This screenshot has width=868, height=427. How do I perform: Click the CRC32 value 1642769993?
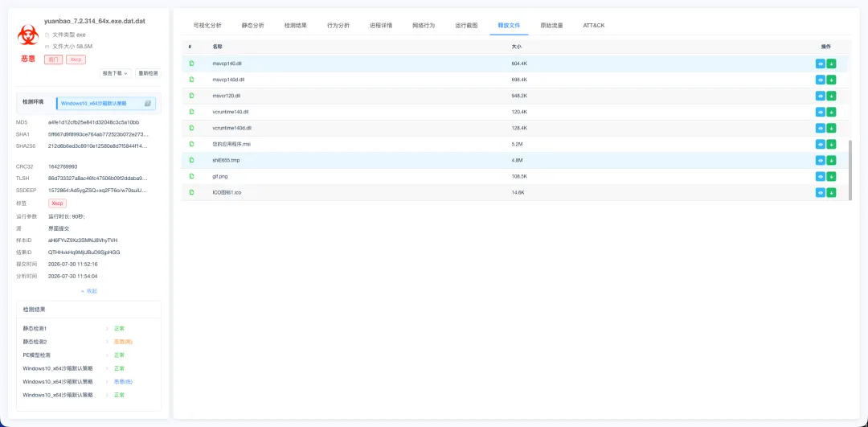pyautogui.click(x=63, y=166)
